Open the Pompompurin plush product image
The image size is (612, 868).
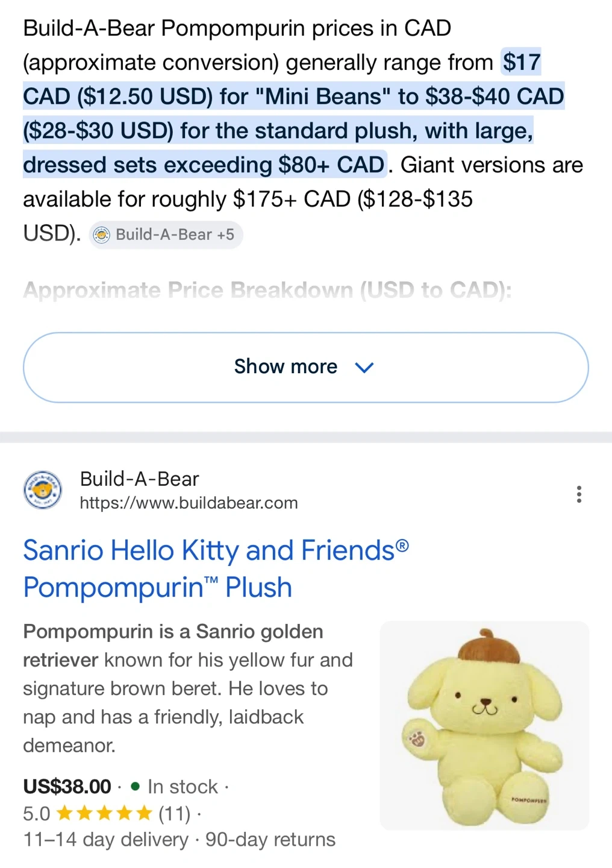click(x=484, y=725)
